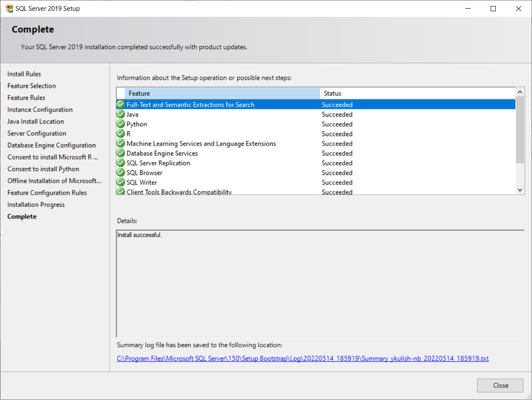Click the Install successful details text box

(x=320, y=283)
